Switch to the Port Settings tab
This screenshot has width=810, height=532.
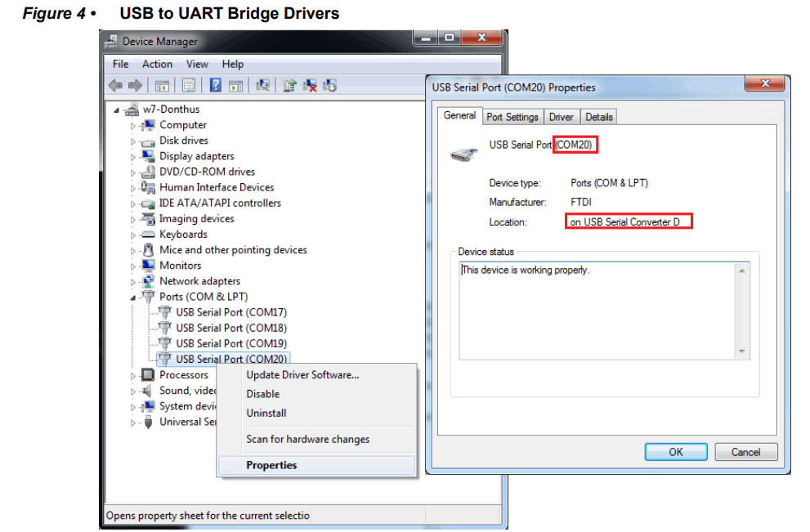(512, 116)
